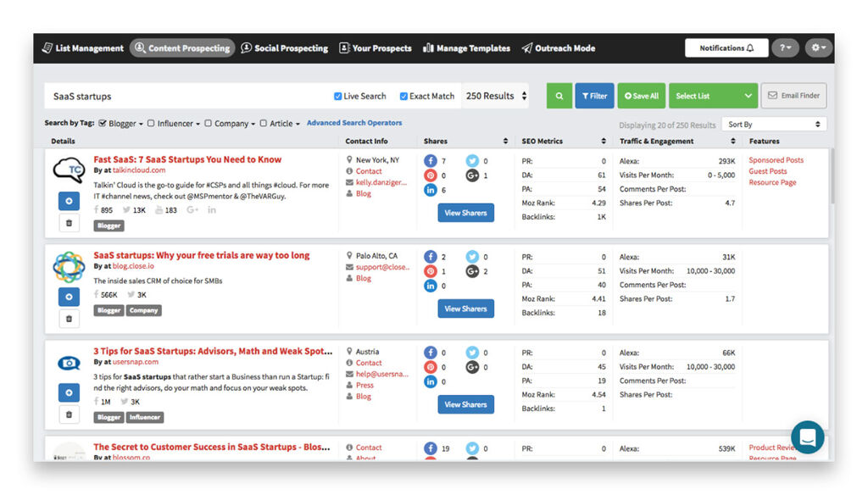The width and height of the screenshot is (868, 495).
Task: Toggle the Exact Match checkbox
Action: (403, 97)
